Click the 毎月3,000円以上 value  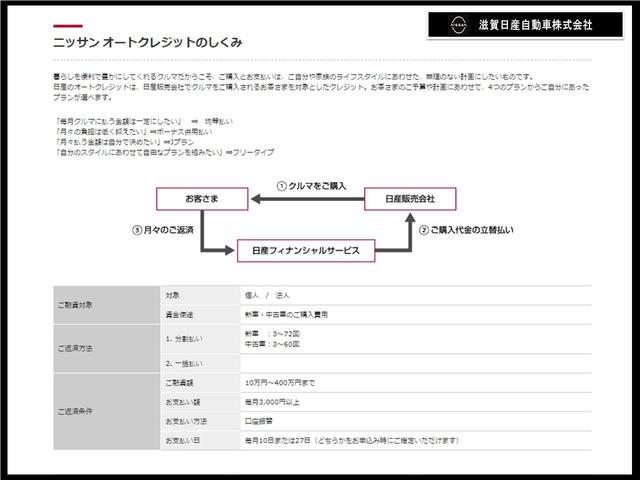pyautogui.click(x=272, y=402)
